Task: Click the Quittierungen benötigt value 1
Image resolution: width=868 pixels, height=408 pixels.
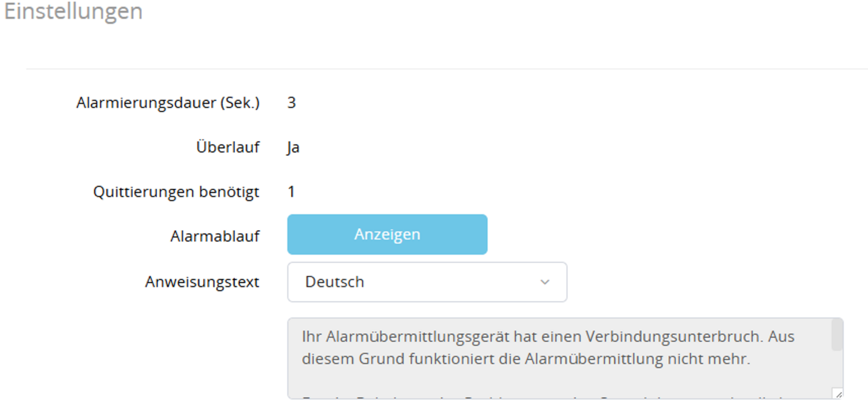Action: pos(290,192)
